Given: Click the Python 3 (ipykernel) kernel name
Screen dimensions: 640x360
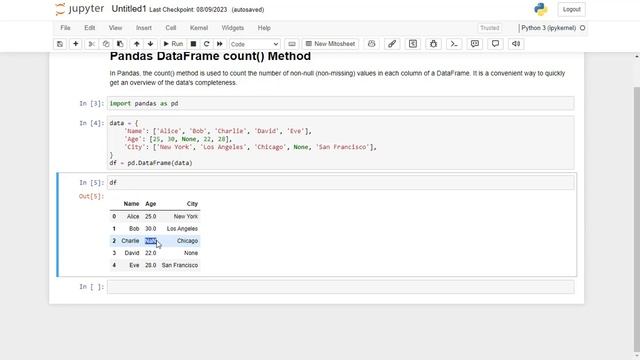Looking at the screenshot, I should (x=548, y=28).
